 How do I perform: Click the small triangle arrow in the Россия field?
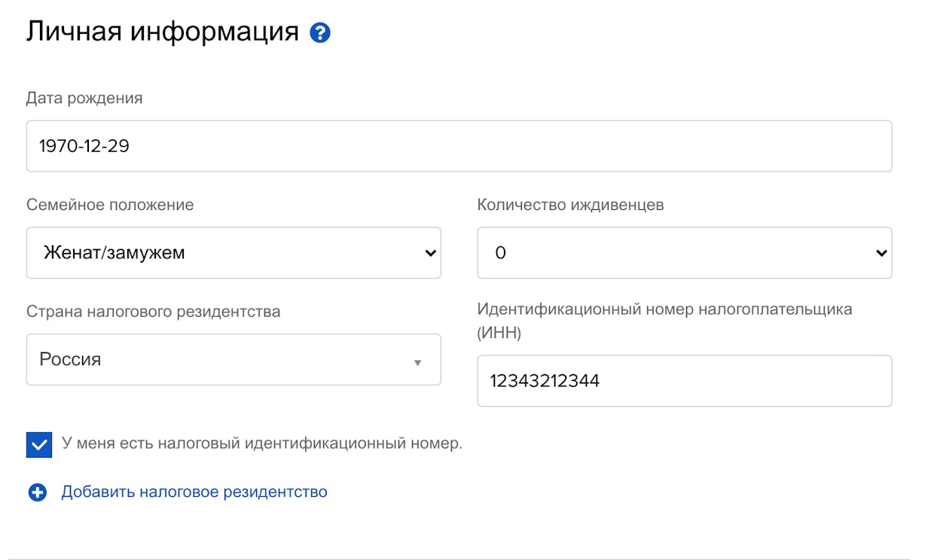[x=417, y=363]
